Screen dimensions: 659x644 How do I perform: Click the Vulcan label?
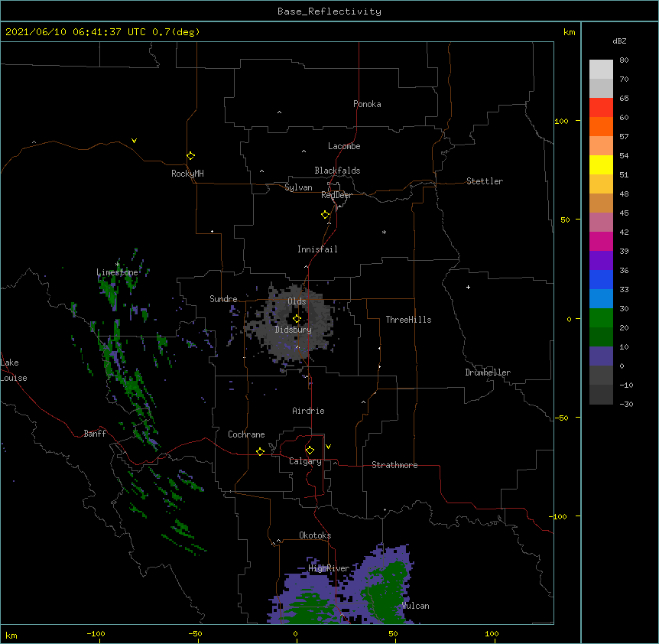415,606
